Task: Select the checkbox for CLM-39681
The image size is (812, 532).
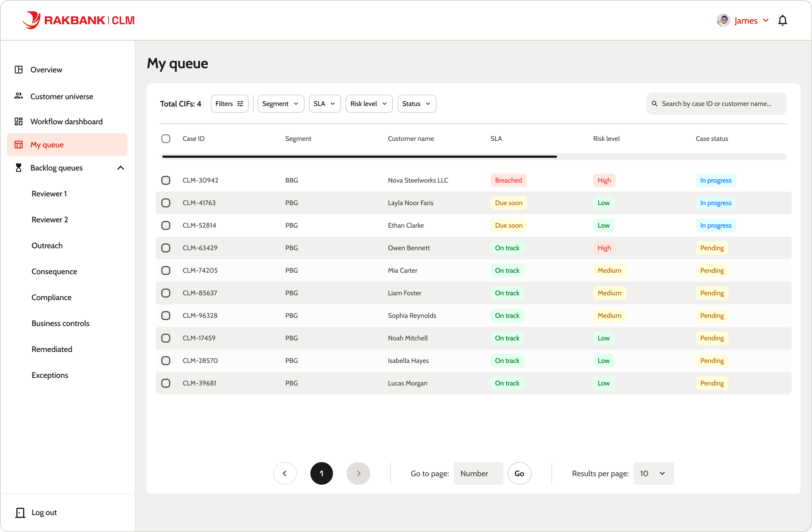Action: click(166, 383)
